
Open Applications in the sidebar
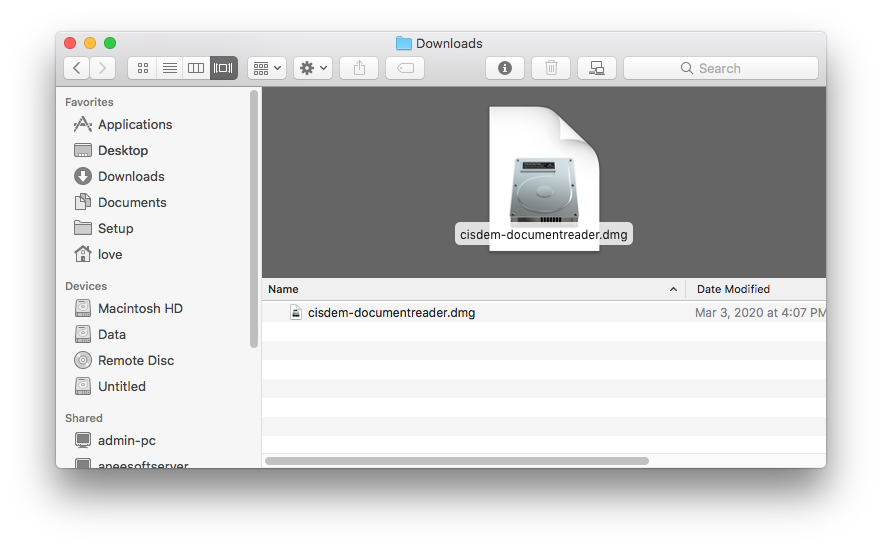135,124
